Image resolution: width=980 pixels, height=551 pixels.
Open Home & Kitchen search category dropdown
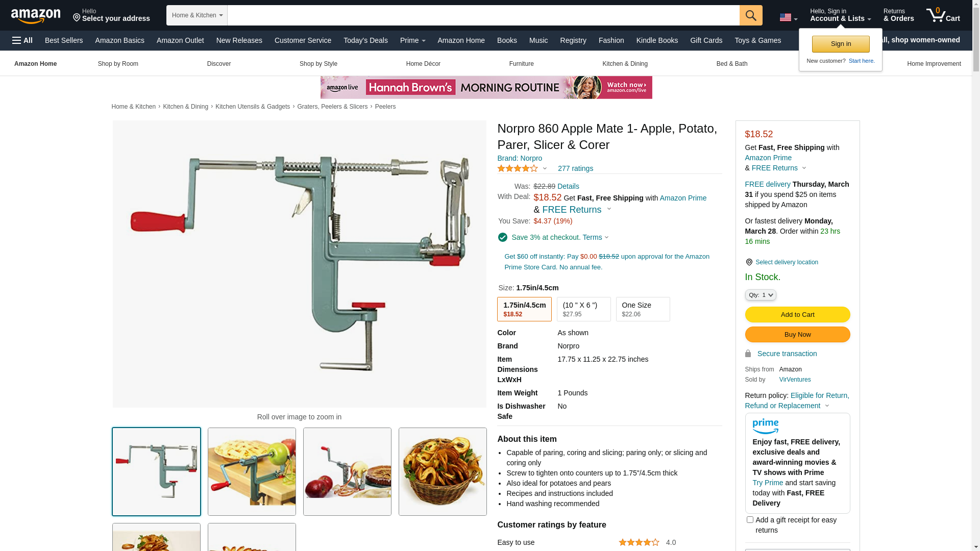pyautogui.click(x=197, y=15)
